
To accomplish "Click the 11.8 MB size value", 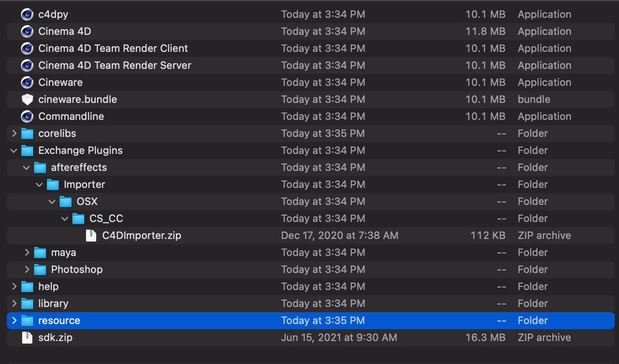I will coord(485,31).
